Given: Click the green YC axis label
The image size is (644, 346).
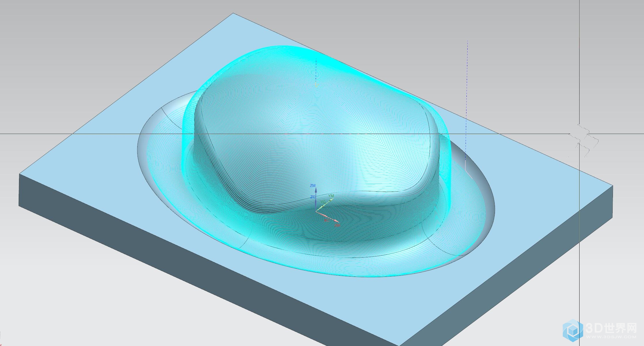Looking at the screenshot, I should [323, 202].
